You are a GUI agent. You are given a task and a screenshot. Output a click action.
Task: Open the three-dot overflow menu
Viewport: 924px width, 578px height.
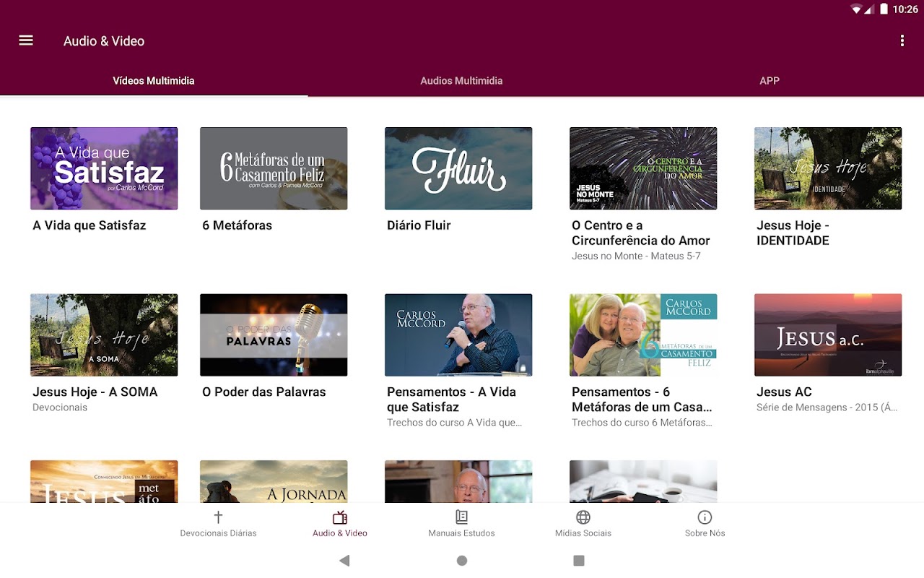click(902, 40)
